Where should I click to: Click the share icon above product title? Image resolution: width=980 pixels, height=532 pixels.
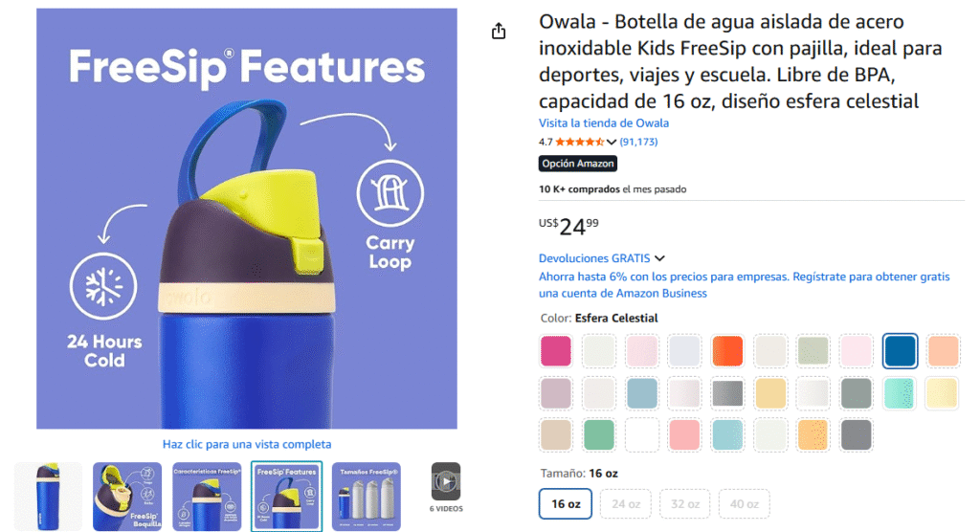[499, 32]
